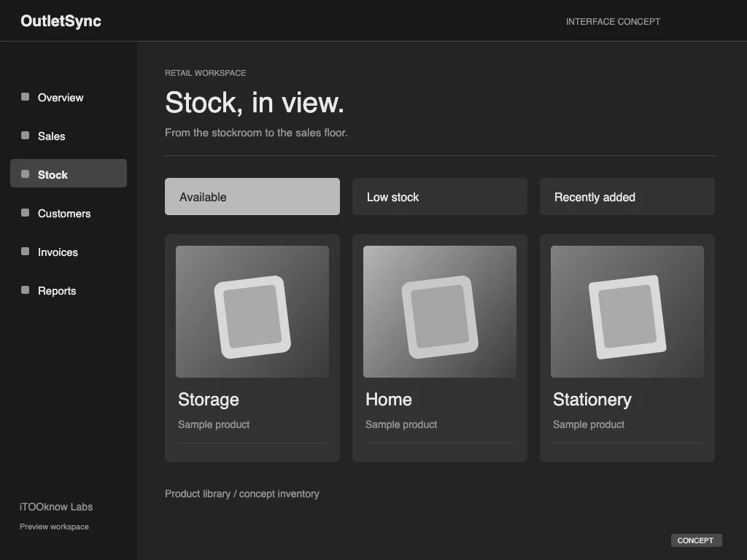Click the Home card title
Viewport: 747px width, 560px height.
(389, 400)
